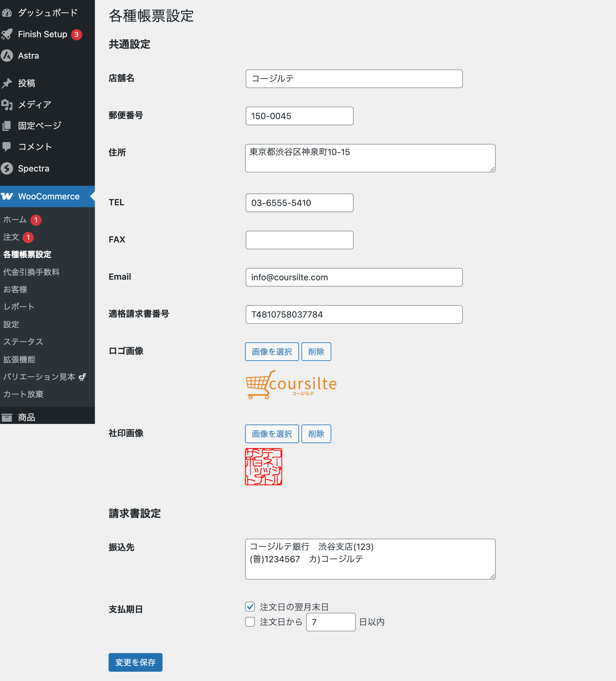
Task: Open the 注文 orders menu entry
Action: point(11,237)
